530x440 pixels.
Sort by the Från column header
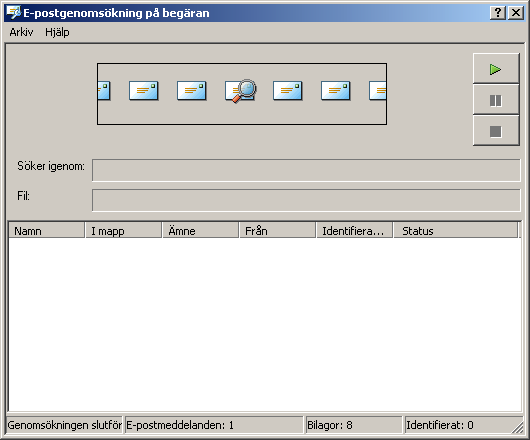(278, 231)
